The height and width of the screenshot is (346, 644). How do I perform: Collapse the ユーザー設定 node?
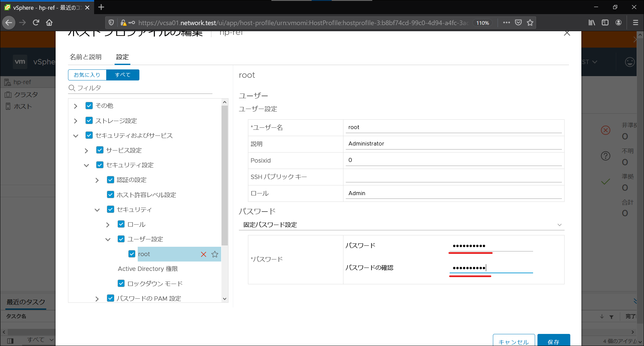pyautogui.click(x=108, y=239)
